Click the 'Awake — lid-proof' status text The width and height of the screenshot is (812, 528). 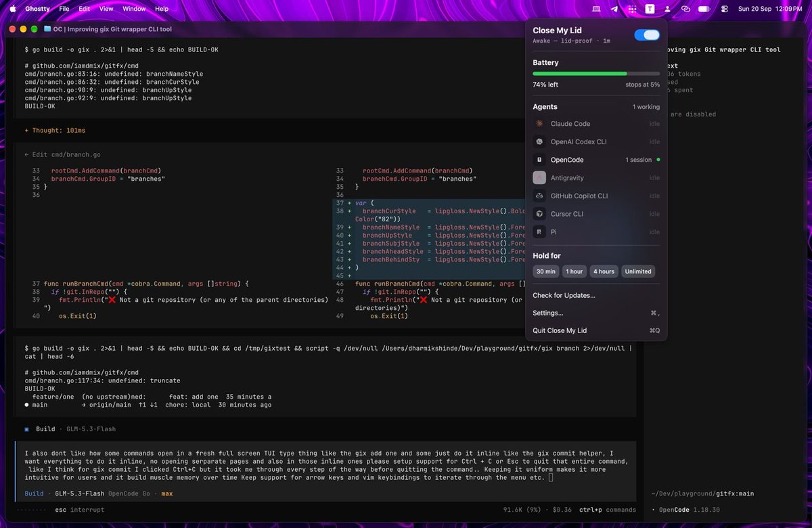click(566, 41)
